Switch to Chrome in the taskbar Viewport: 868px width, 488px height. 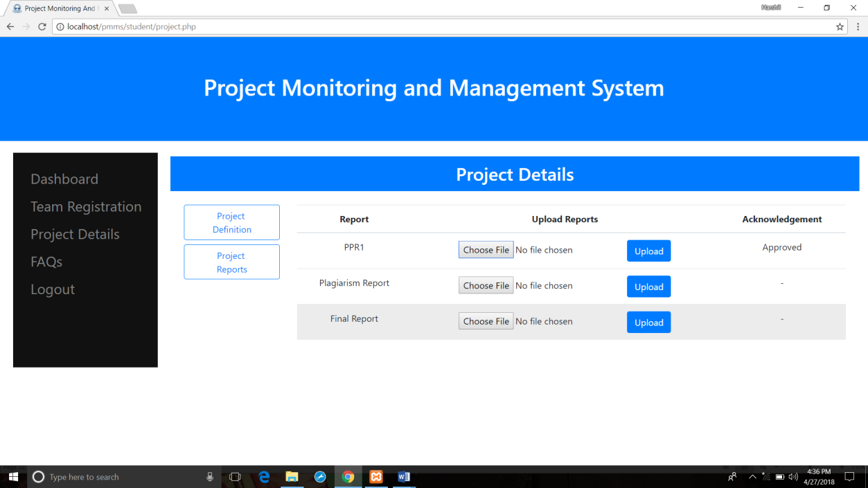348,477
